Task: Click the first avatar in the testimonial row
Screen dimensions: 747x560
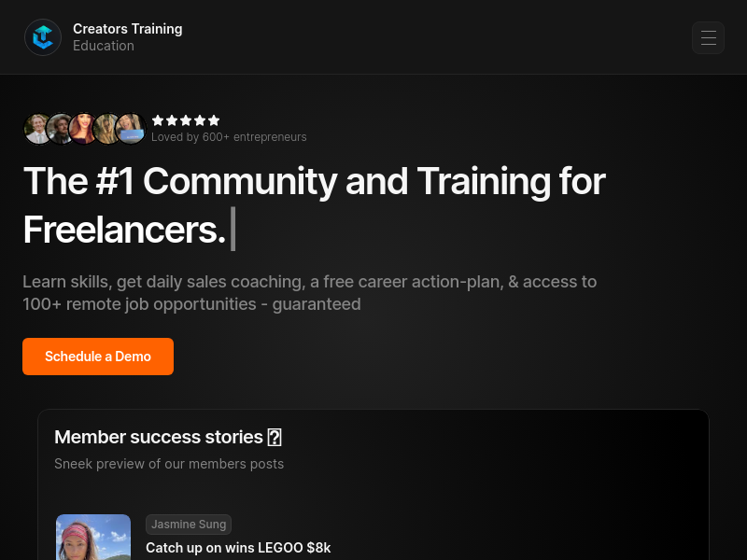Action: pyautogui.click(x=37, y=129)
